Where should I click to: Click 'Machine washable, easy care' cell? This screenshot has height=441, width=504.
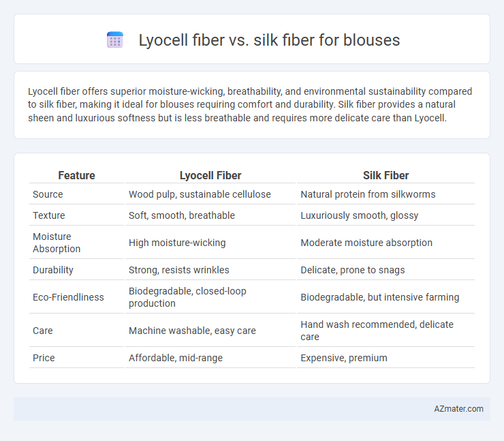click(x=192, y=331)
